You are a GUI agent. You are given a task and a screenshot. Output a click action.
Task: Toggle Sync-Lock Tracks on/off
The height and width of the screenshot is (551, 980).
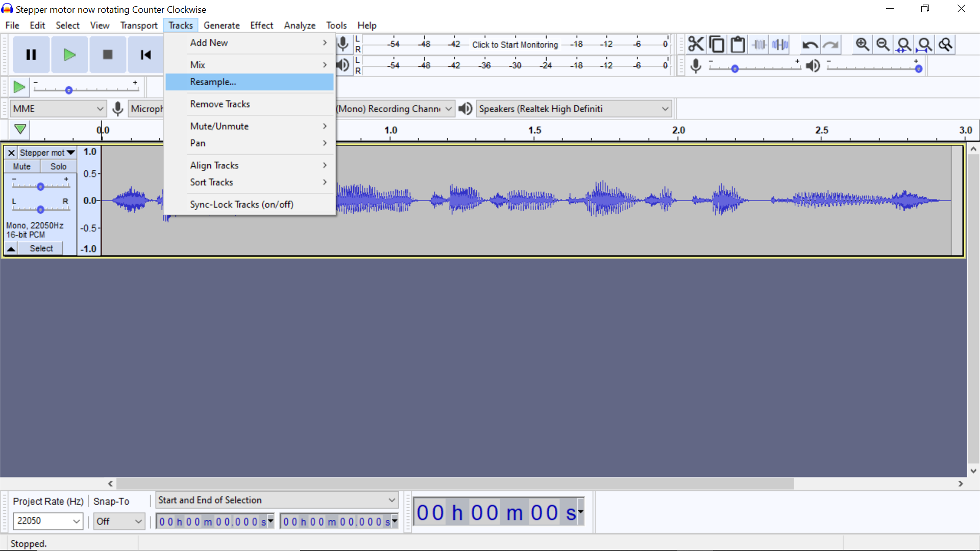tap(241, 204)
